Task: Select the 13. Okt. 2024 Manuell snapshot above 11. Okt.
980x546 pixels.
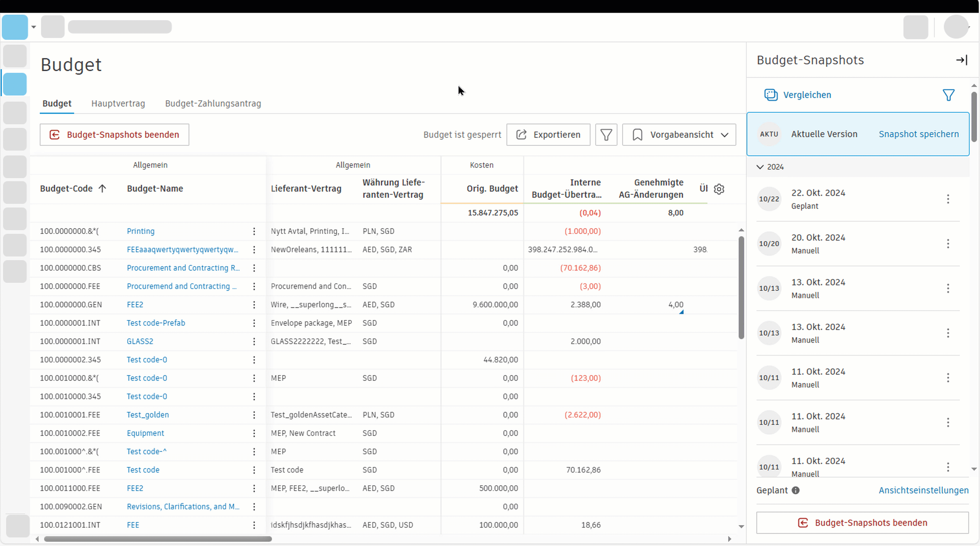Action: tap(857, 333)
